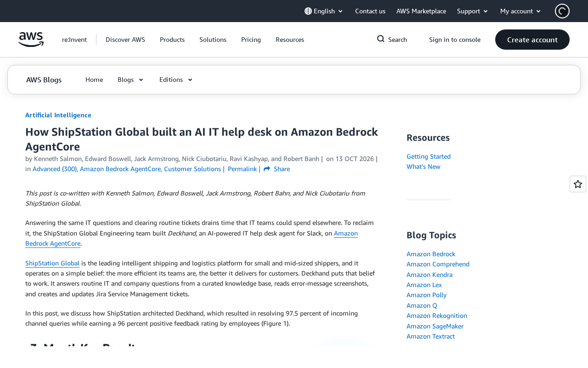Screen dimensions: 588x368
Task: Open the Contact us link
Action: click(x=370, y=11)
